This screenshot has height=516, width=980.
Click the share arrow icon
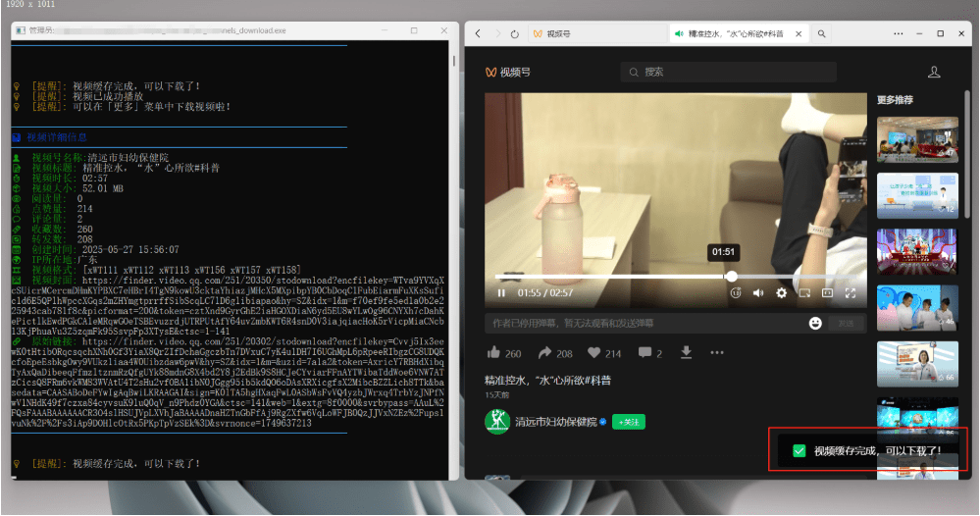click(x=545, y=353)
